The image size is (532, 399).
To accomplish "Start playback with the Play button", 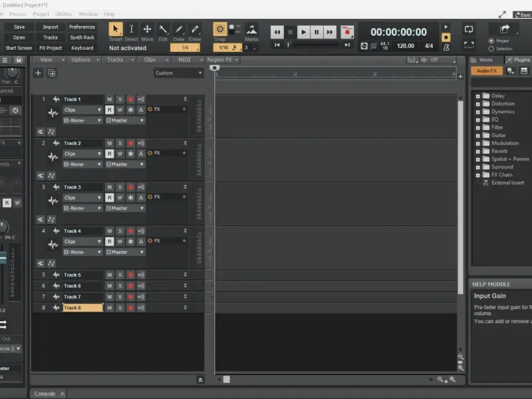I will pyautogui.click(x=303, y=32).
